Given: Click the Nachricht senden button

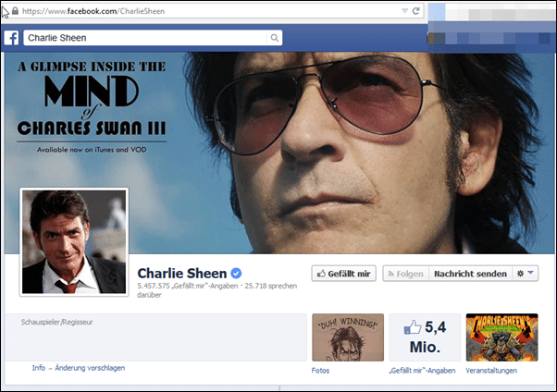Looking at the screenshot, I should [x=470, y=274].
